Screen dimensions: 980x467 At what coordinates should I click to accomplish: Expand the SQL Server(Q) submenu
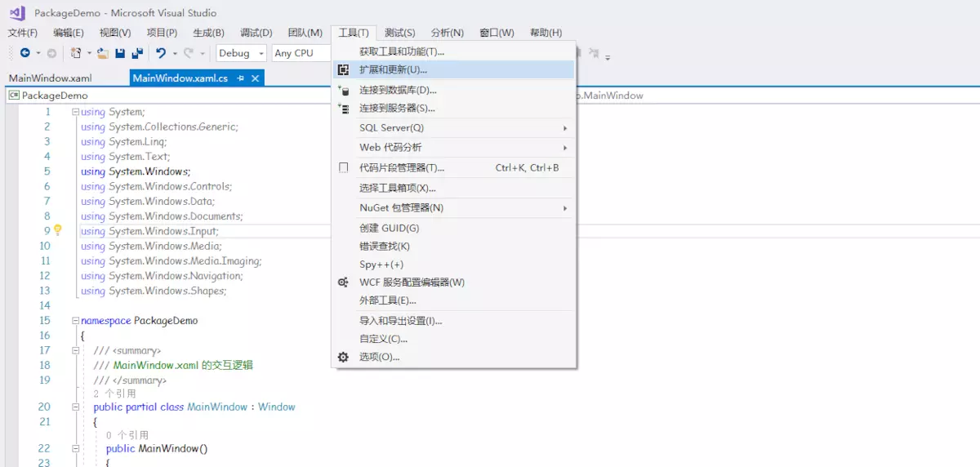pos(453,128)
